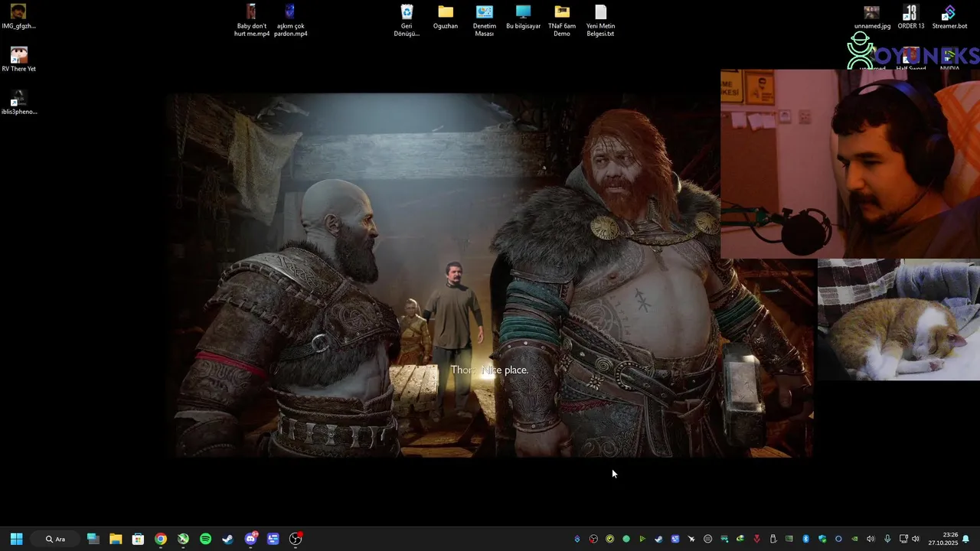
Task: Click the OBS icon in system tray
Action: pyautogui.click(x=593, y=539)
